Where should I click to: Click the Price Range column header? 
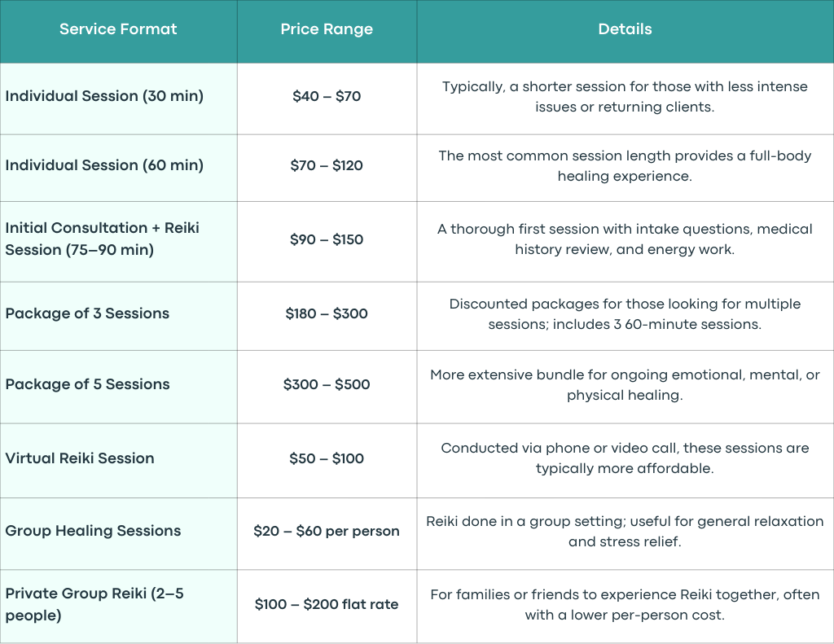[327, 32]
